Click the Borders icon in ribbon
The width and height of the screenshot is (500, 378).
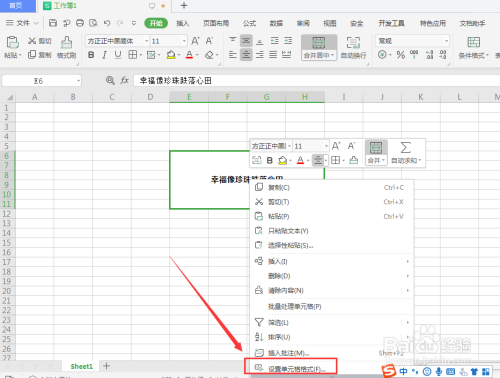click(132, 55)
